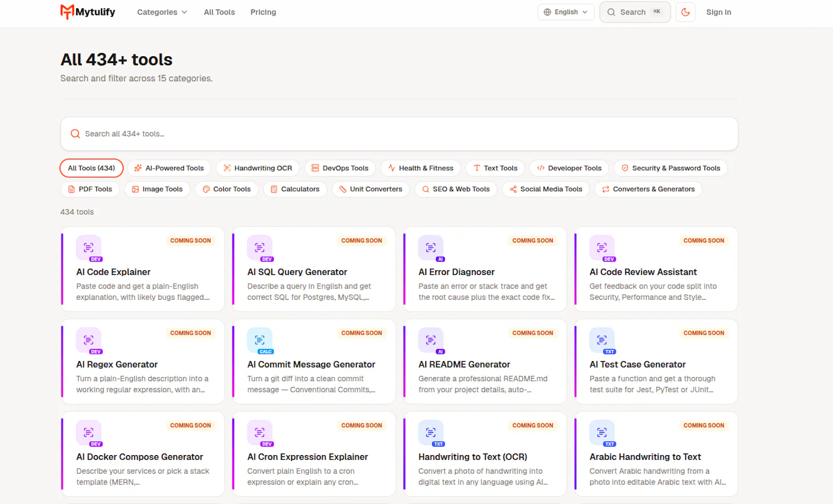
Task: Open All Tools in navigation bar
Action: [x=219, y=12]
